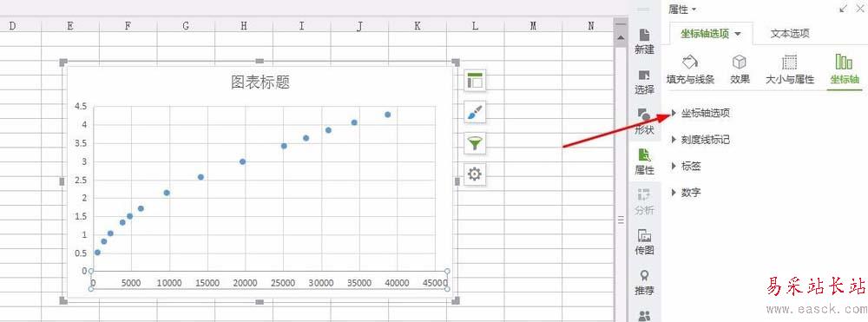Screen dimensions: 868x322
Task: Click the 新建 sidebar icon
Action: [644, 41]
